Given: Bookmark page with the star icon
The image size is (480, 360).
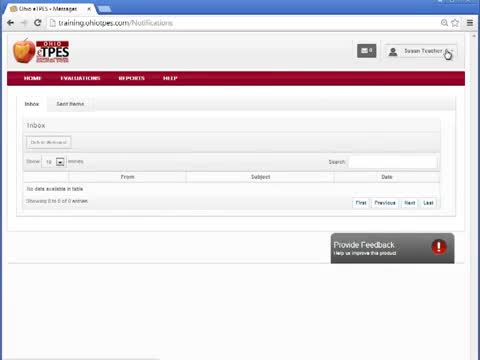Looking at the screenshot, I should click(x=455, y=23).
